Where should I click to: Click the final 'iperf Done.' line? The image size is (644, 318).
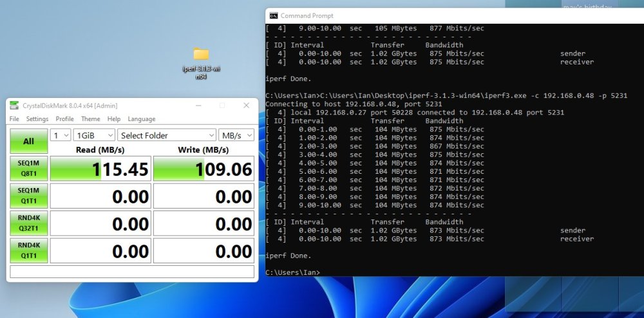click(x=289, y=256)
